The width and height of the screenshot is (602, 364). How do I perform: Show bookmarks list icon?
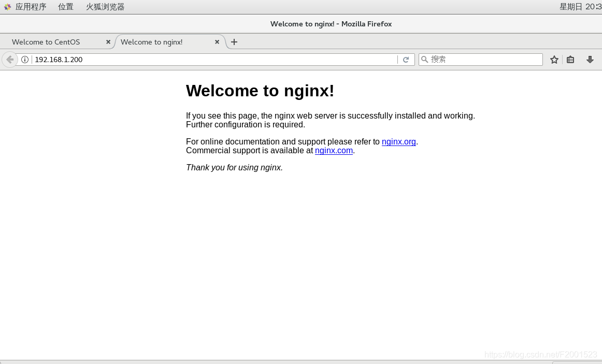click(570, 60)
